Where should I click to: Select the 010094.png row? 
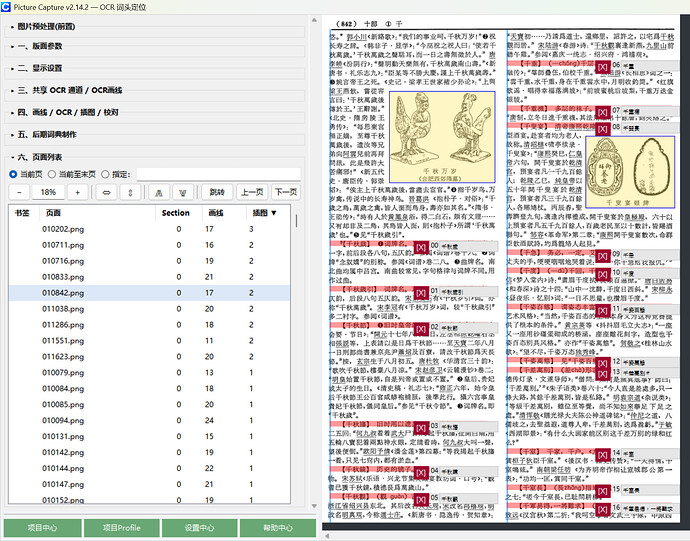[x=149, y=420]
